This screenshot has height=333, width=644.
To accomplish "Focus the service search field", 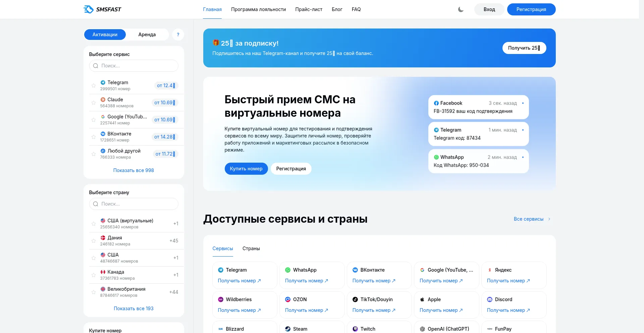I will pos(133,66).
